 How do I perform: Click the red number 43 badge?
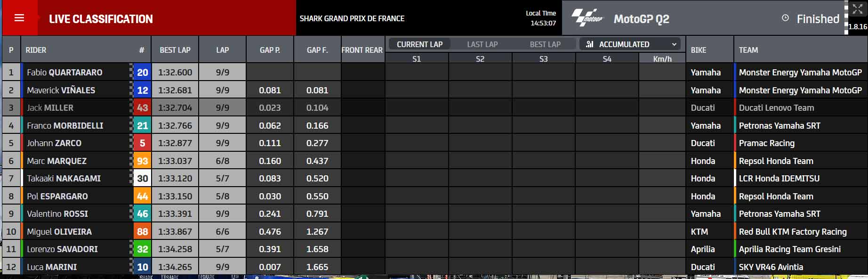[142, 107]
